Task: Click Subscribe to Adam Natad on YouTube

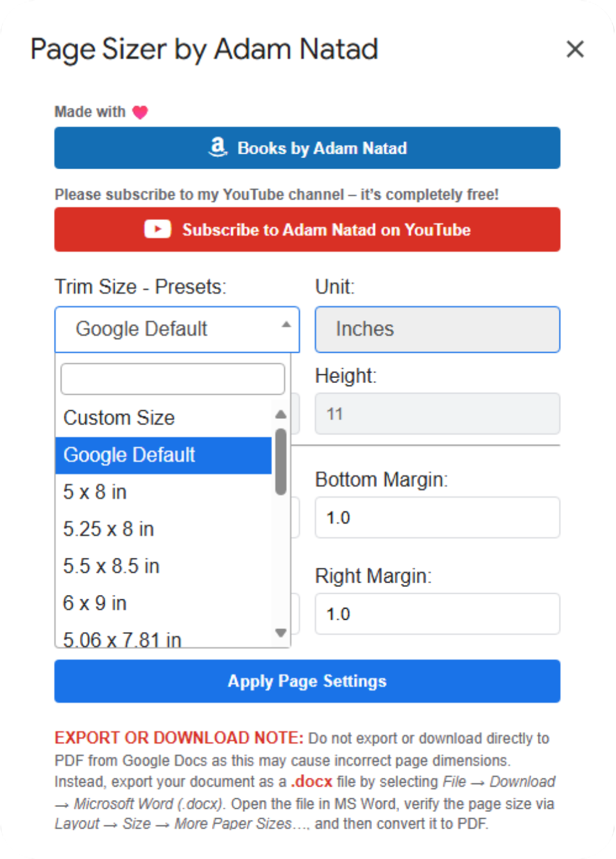Action: click(307, 229)
